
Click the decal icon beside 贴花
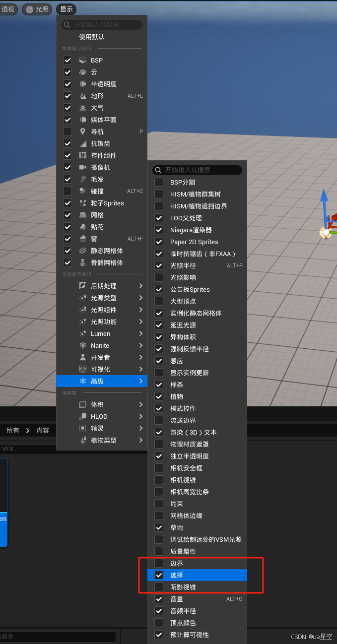point(83,227)
